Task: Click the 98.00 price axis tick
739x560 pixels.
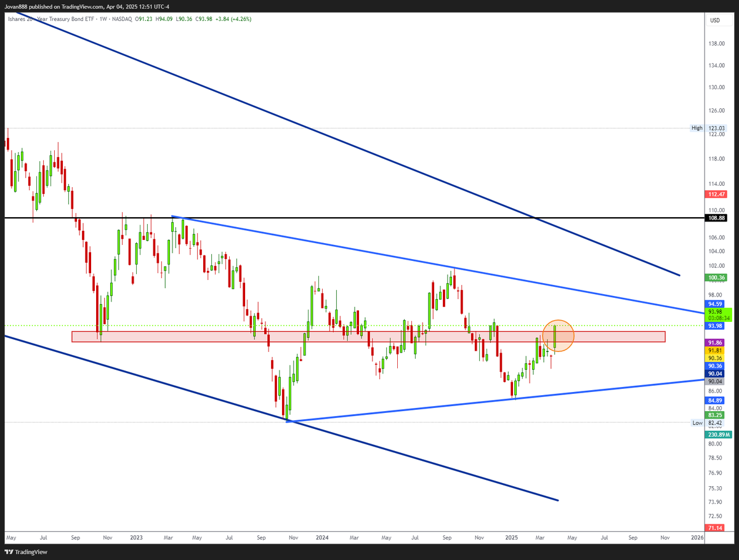Action: coord(716,294)
